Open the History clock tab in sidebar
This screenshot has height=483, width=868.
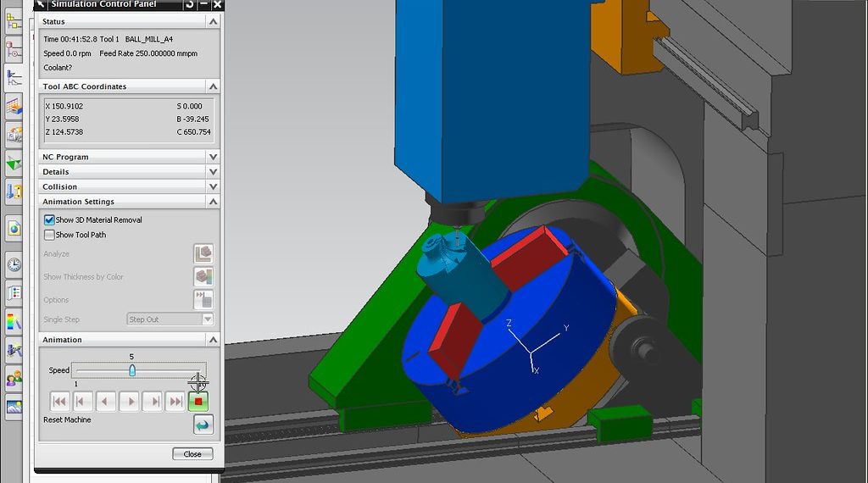14,264
